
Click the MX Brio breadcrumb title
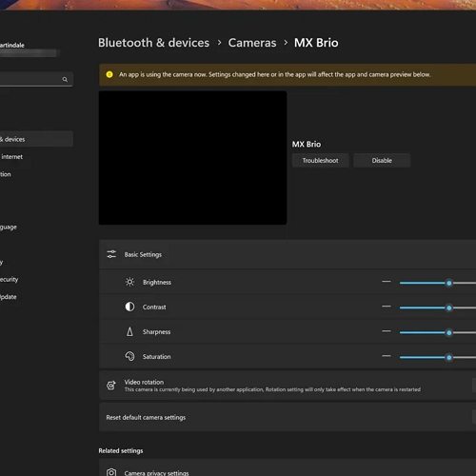tap(316, 43)
